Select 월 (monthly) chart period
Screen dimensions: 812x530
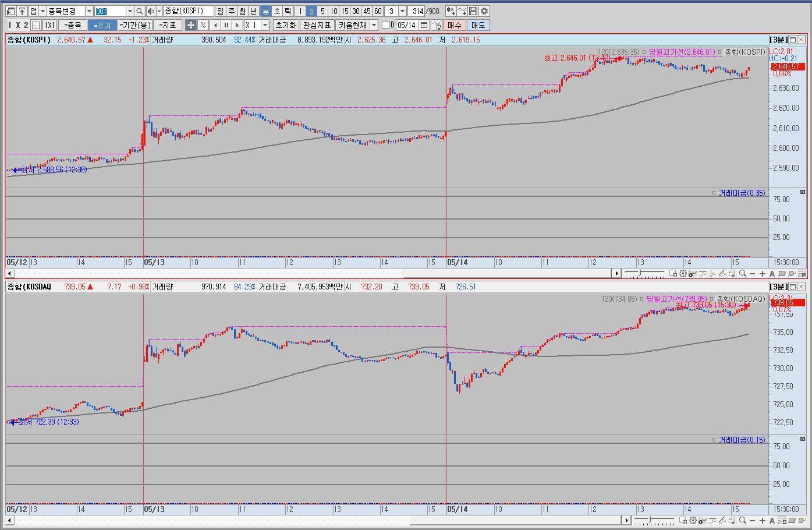[243, 11]
